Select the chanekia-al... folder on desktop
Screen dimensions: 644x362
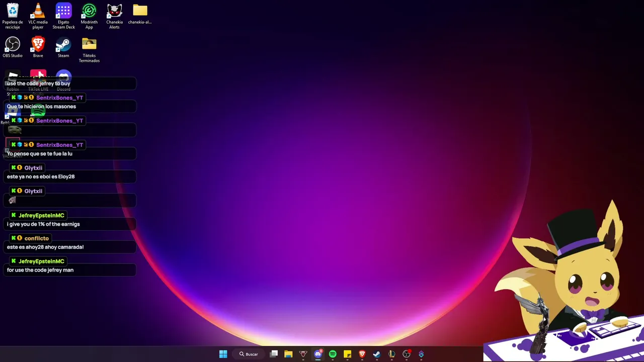(140, 14)
